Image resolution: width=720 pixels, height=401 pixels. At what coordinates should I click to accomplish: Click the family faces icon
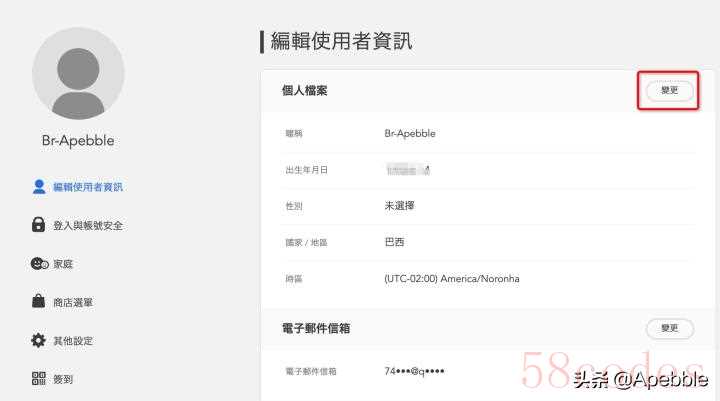(39, 264)
